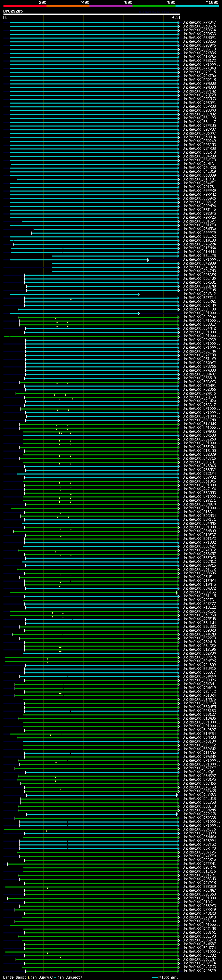Image resolution: width=222 pixels, height=980 pixels.
Task: Select the UniRef100_B8LNU2 label
Action: [x=199, y=114]
